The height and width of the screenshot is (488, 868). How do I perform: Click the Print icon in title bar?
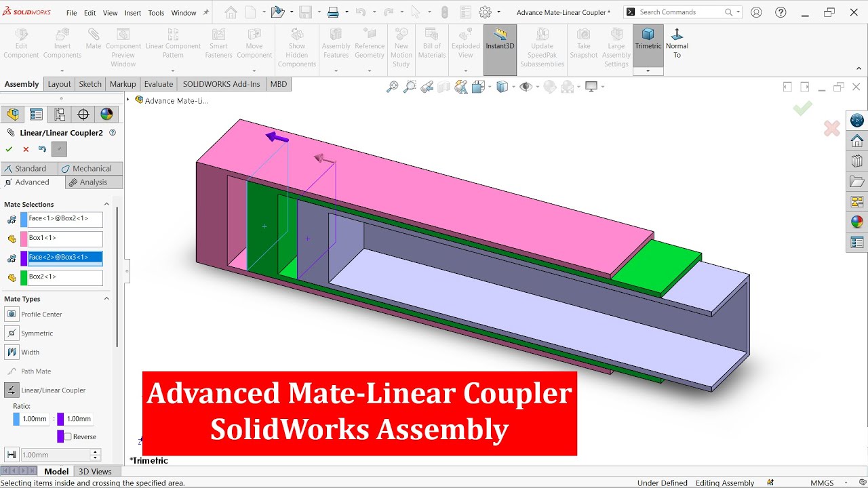(333, 12)
